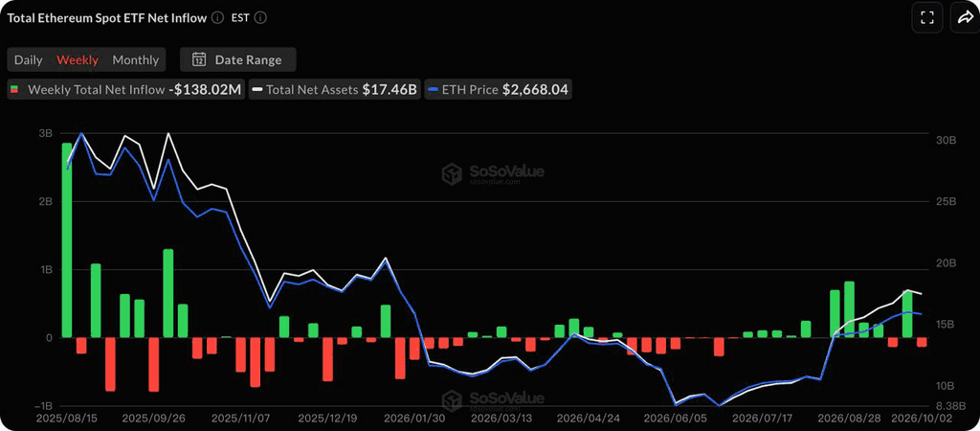Toggle the Total Net Assets line series

(334, 89)
